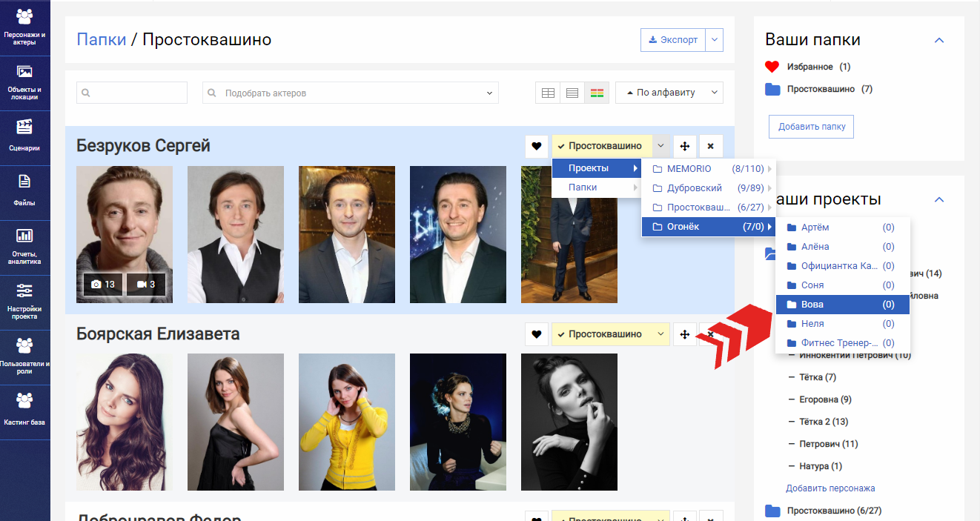
Task: Open the Боярская Елизавета name heading
Action: (158, 334)
